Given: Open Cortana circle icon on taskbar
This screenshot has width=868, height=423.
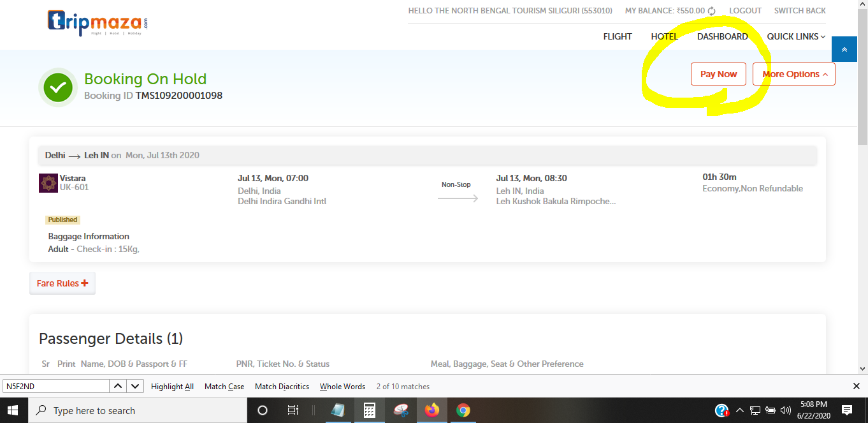Looking at the screenshot, I should click(x=262, y=410).
